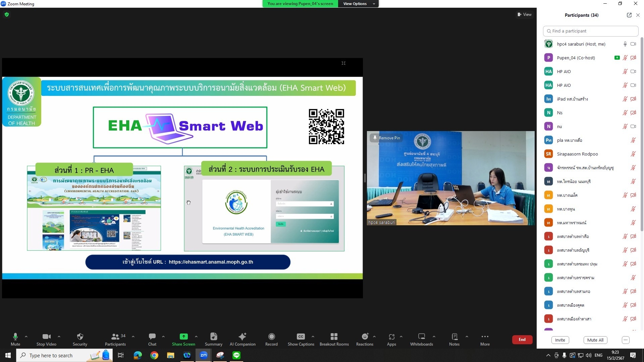Image resolution: width=644 pixels, height=362 pixels.
Task: Open the Notes icon
Action: (x=454, y=337)
